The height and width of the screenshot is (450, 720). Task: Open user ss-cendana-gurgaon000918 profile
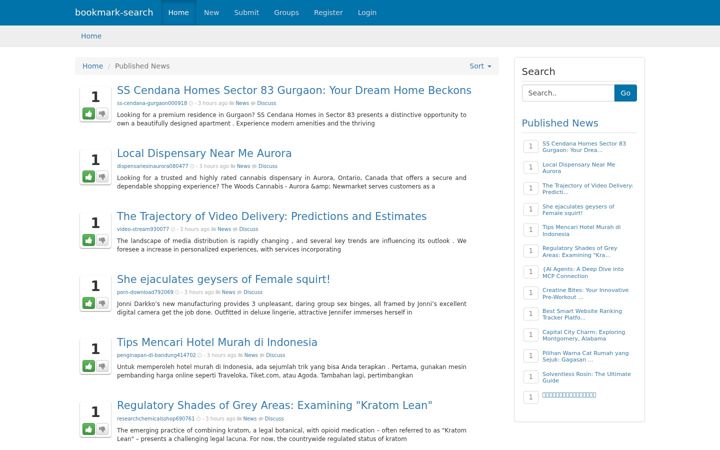click(152, 103)
